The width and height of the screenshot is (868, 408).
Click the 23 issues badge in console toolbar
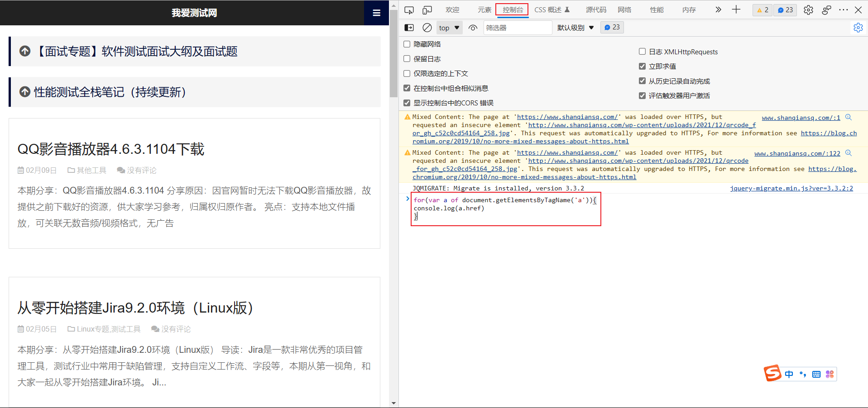[612, 28]
